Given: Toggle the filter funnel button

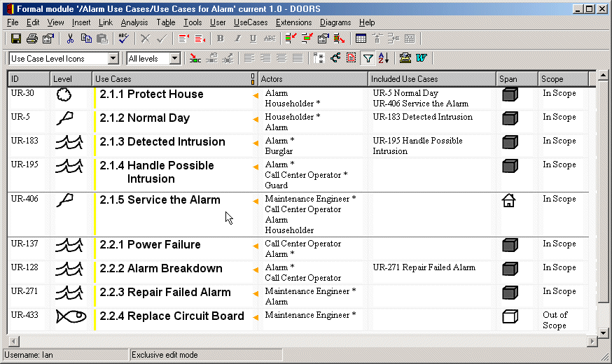Looking at the screenshot, I should coord(368,59).
